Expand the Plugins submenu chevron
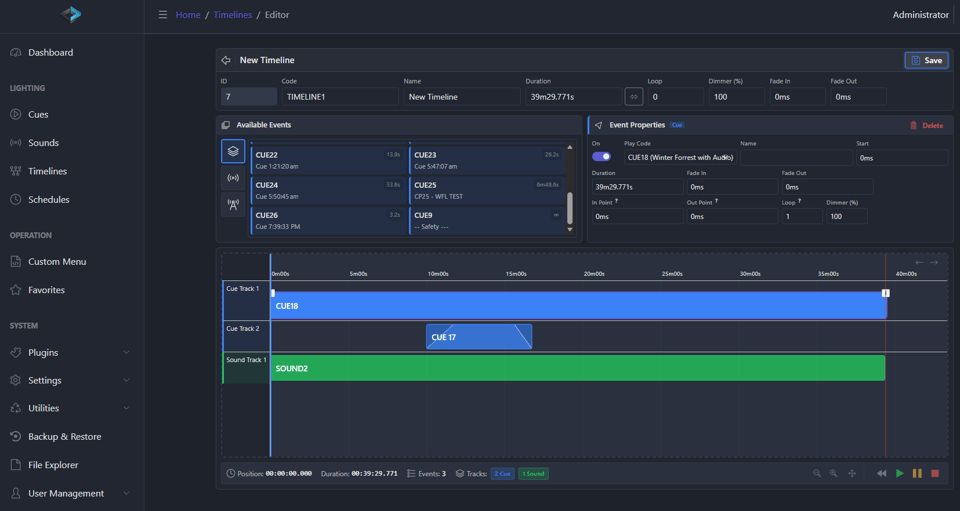The height and width of the screenshot is (511, 960). tap(126, 352)
